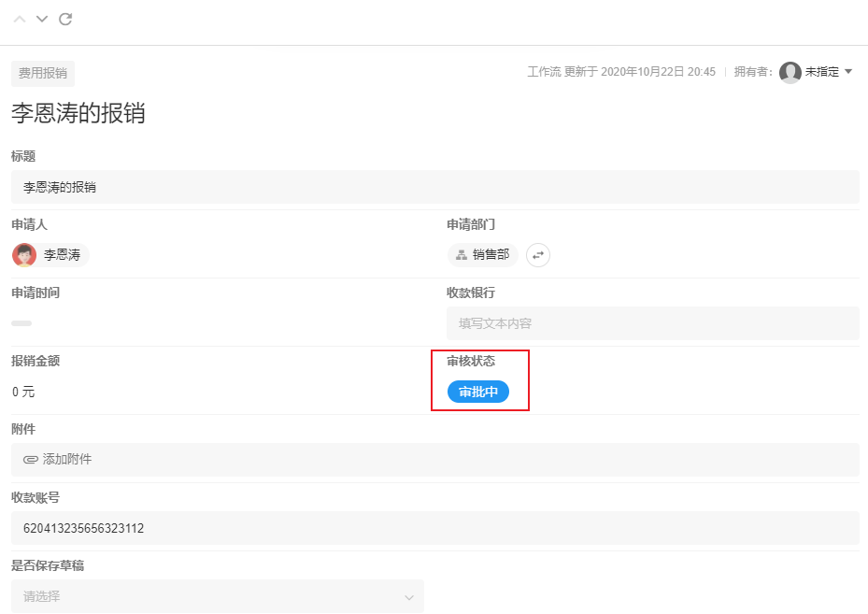Click the 审批中 status badge
This screenshot has height=614, width=868.
[x=478, y=392]
